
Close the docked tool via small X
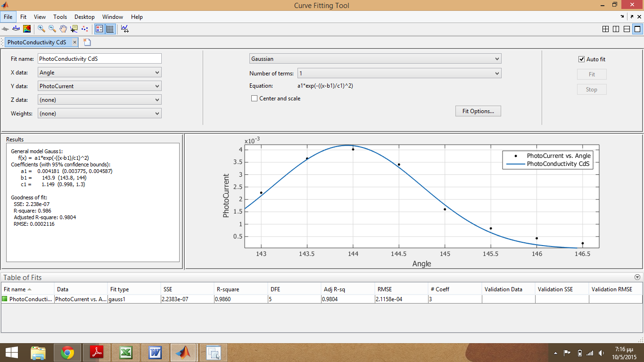[x=639, y=16]
